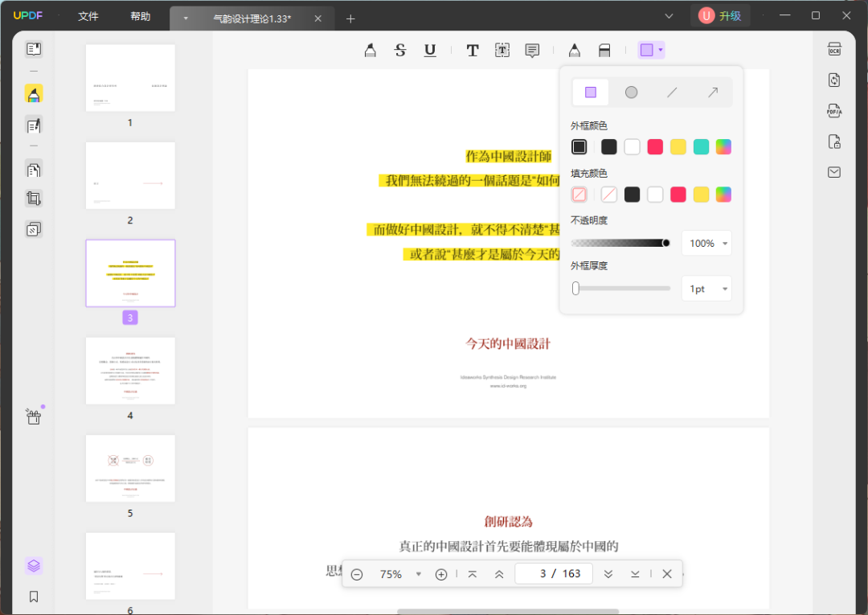This screenshot has width=868, height=615.
Task: Open the 帮助 menu
Action: [140, 16]
